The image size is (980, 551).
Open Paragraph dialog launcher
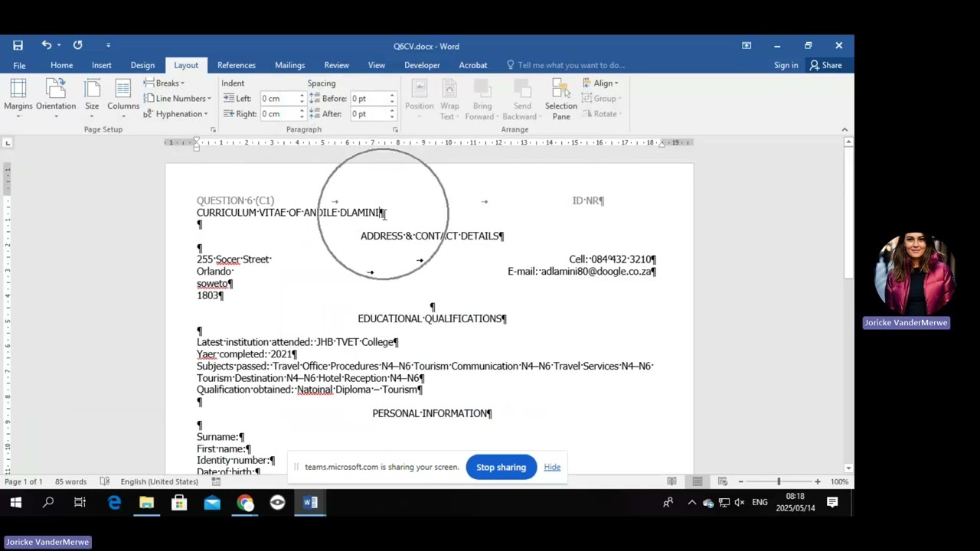click(x=396, y=129)
